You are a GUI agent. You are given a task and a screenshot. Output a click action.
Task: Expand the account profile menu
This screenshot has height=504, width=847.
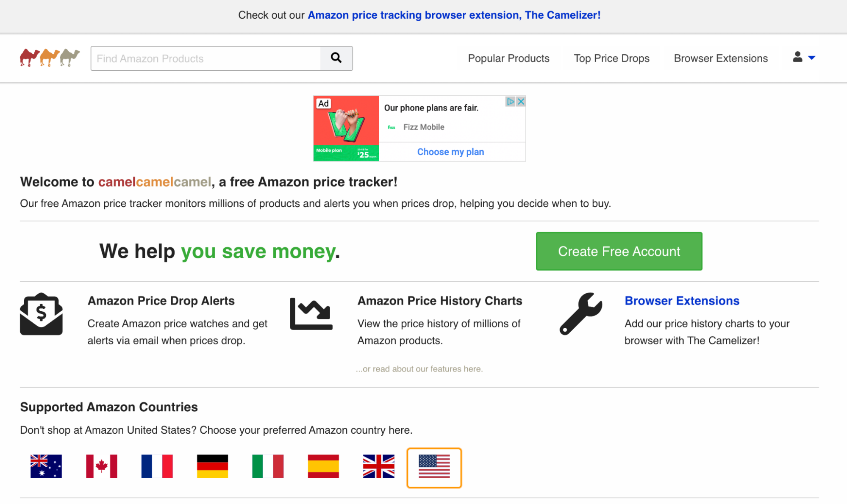[803, 57]
